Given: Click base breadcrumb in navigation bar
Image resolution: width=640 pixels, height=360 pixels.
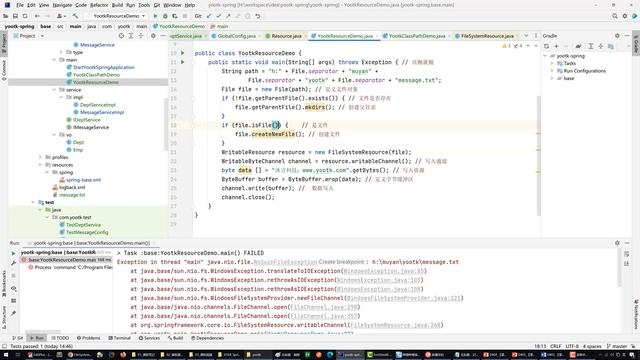Looking at the screenshot, I should click(x=45, y=26).
